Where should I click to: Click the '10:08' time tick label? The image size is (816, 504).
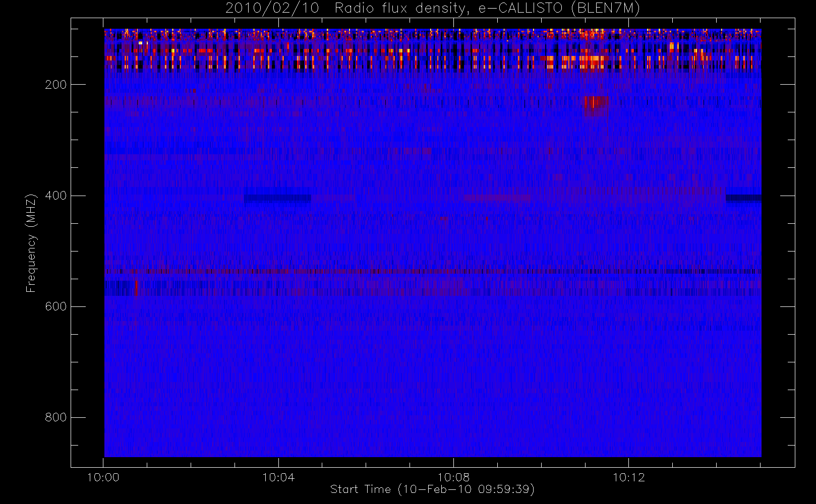click(x=453, y=477)
